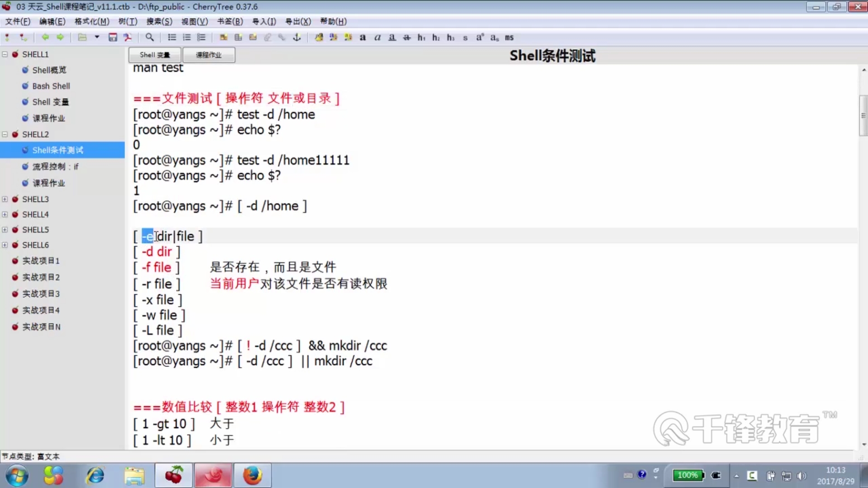Viewport: 868px width, 488px height.
Task: Click the 课程作业 link button above text
Action: coord(208,55)
